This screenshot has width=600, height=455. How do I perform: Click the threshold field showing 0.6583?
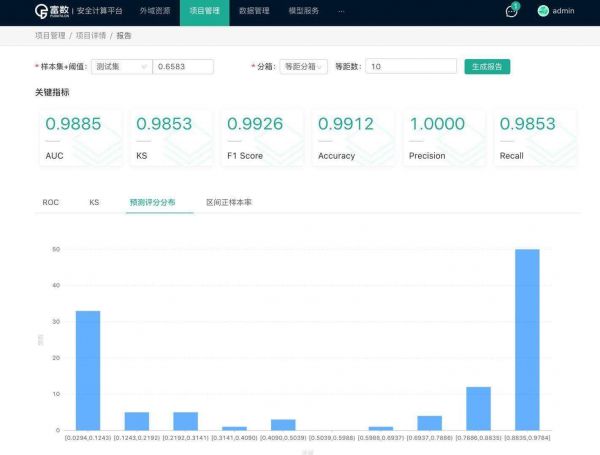coord(183,67)
